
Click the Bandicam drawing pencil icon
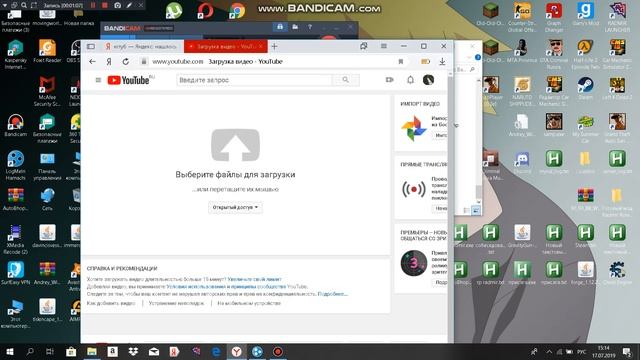[129, 5]
